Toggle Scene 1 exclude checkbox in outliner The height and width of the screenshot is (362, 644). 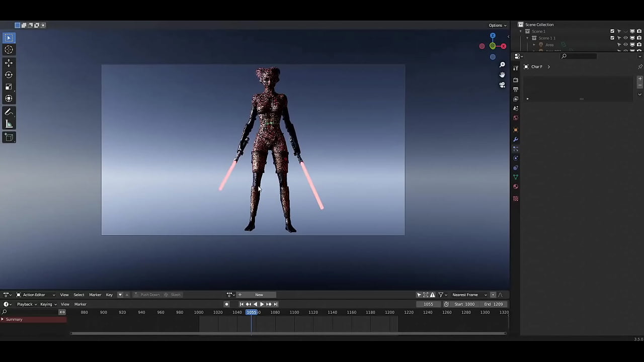(612, 31)
